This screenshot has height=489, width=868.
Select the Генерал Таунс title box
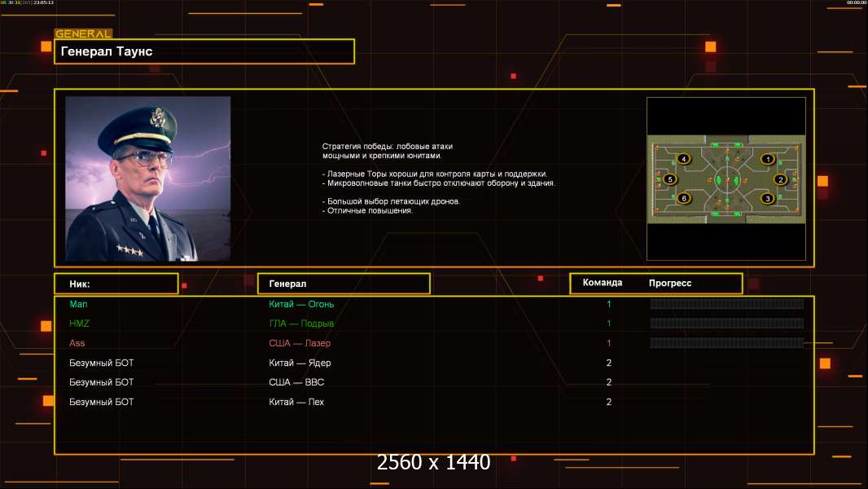tap(204, 51)
